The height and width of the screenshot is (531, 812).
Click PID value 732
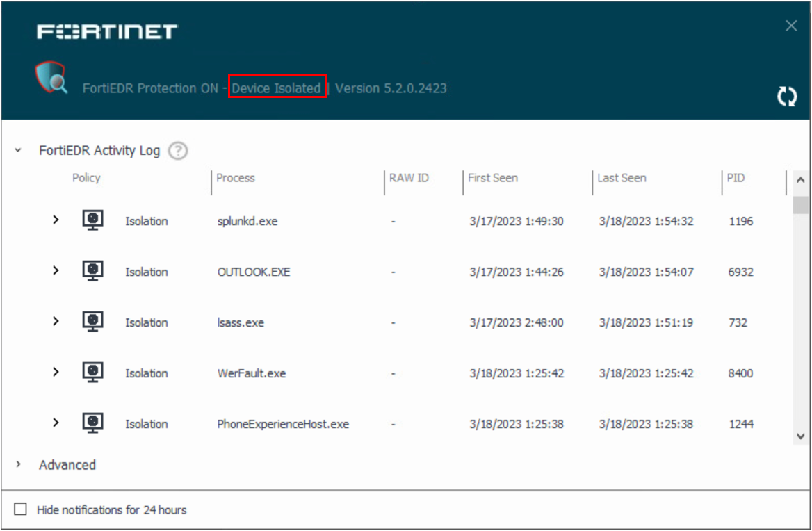[738, 323]
